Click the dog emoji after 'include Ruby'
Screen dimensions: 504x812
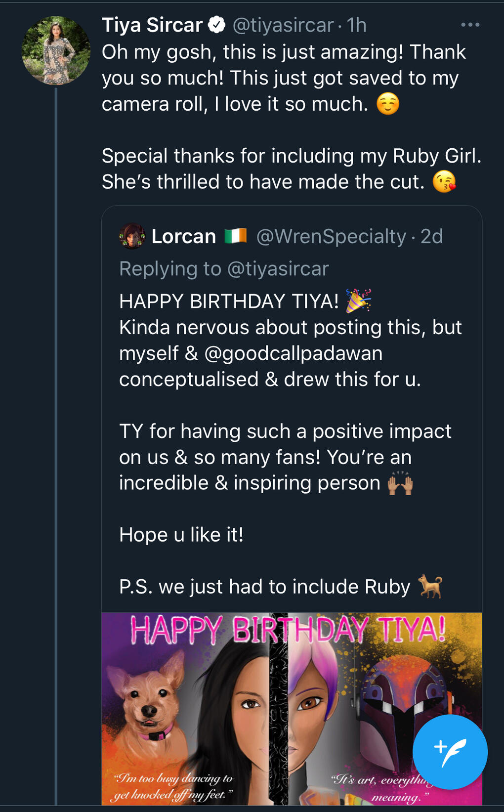pyautogui.click(x=430, y=587)
